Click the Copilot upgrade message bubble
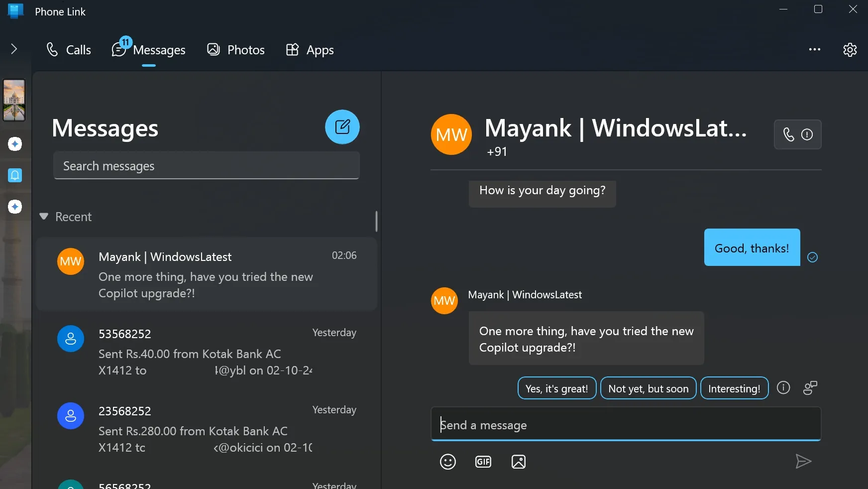Image resolution: width=868 pixels, height=489 pixels. tap(586, 339)
